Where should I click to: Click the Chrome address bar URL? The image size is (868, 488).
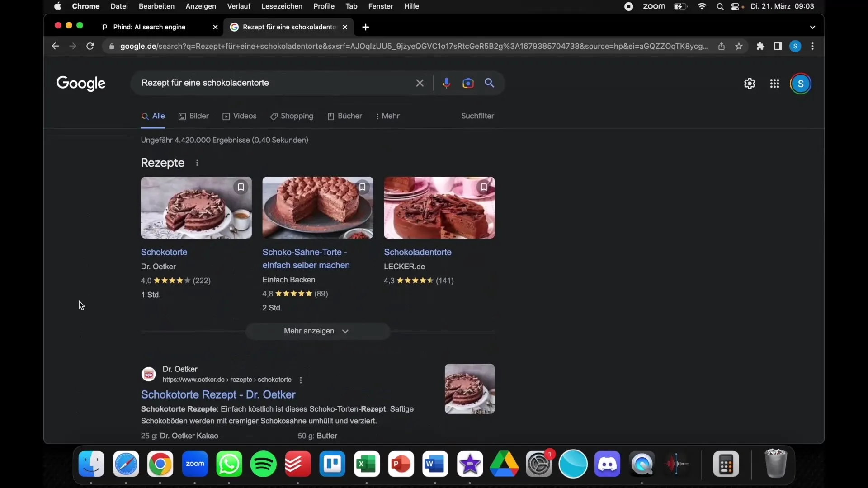[x=414, y=46]
